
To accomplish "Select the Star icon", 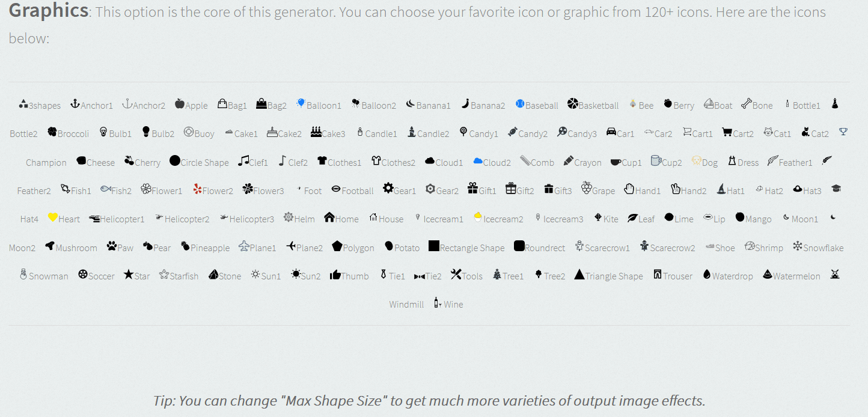I will tap(129, 274).
